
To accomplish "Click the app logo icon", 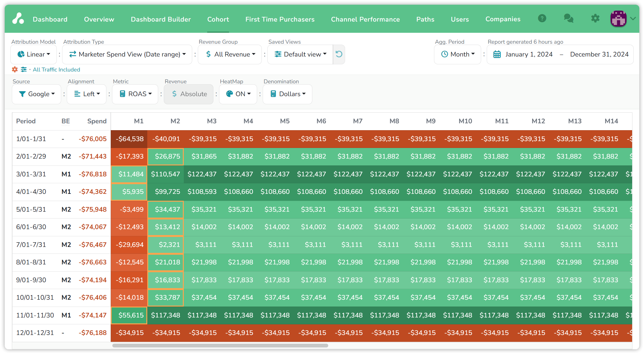I will (18, 19).
